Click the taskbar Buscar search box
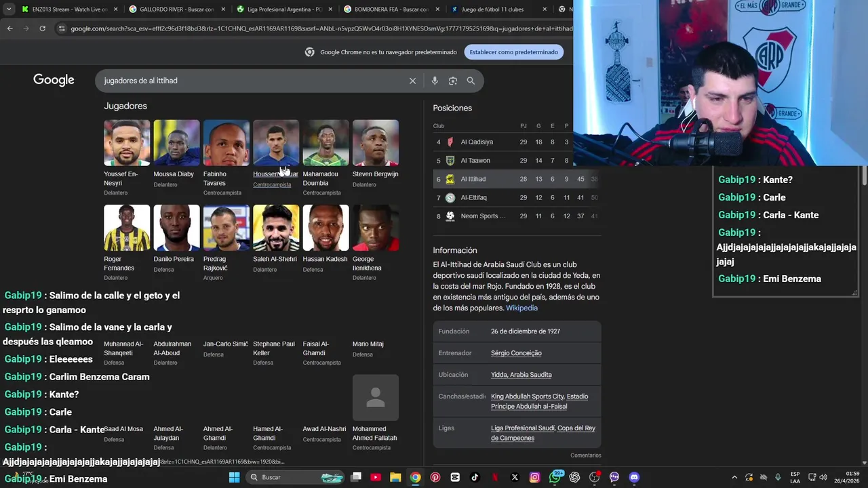868x488 pixels. coord(296,477)
